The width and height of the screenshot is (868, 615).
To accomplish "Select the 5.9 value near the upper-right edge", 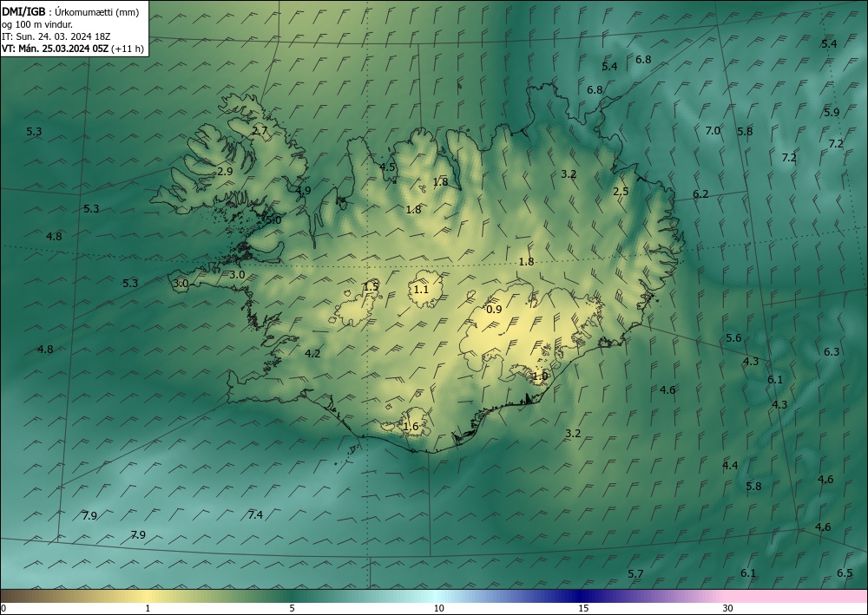I will tap(832, 112).
